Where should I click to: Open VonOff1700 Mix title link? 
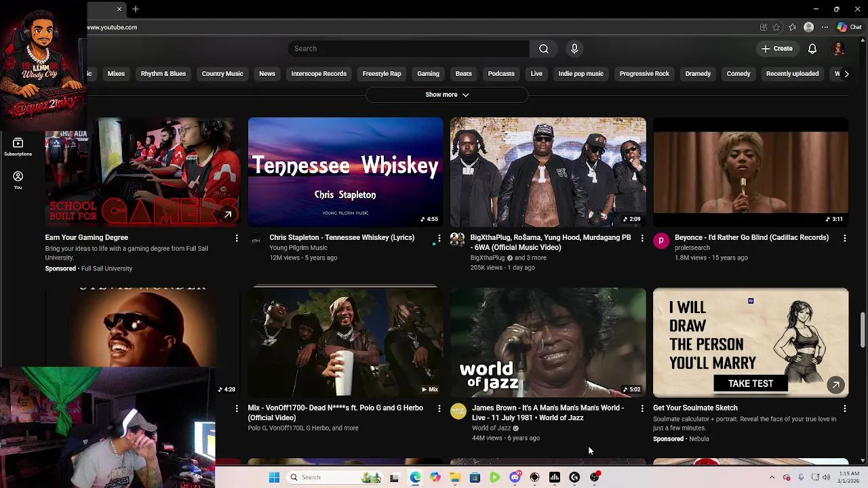(x=336, y=413)
